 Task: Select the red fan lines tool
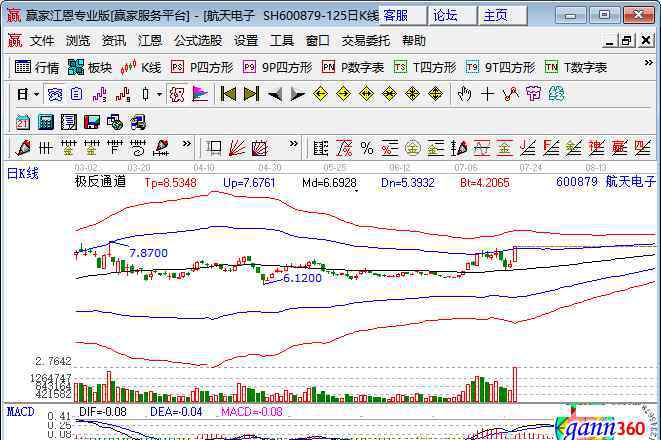[236, 148]
